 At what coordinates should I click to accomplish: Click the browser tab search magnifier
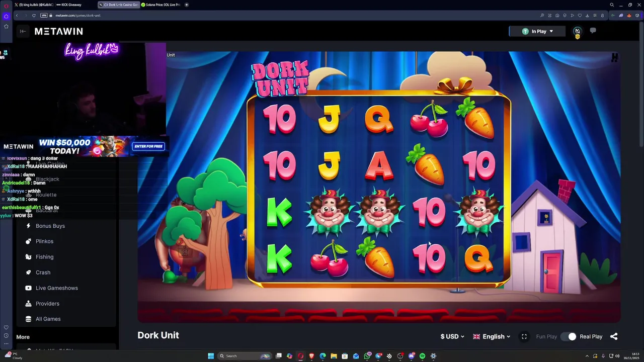coord(612,5)
